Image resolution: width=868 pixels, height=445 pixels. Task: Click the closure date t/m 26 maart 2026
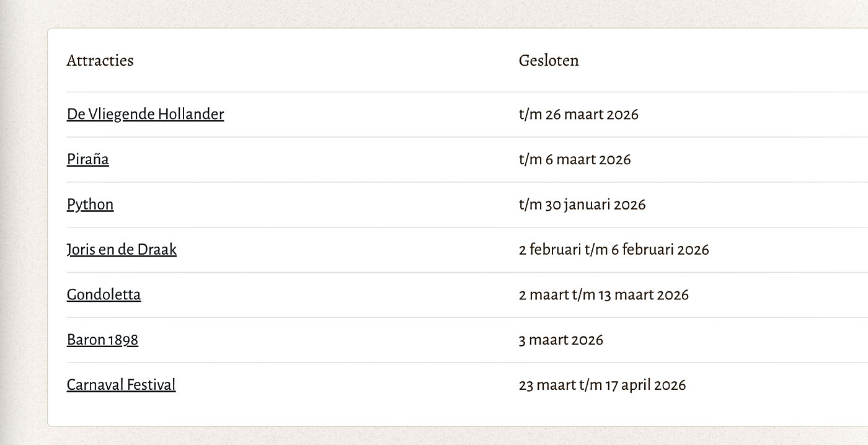point(578,115)
